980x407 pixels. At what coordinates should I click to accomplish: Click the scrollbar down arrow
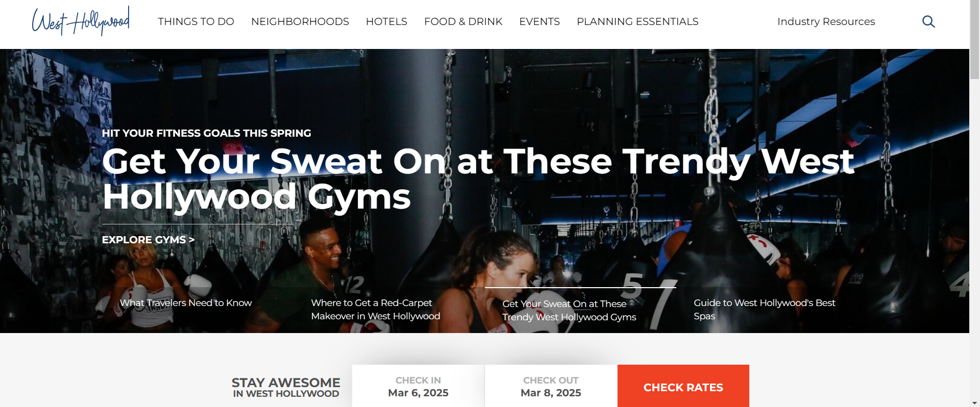point(974,403)
